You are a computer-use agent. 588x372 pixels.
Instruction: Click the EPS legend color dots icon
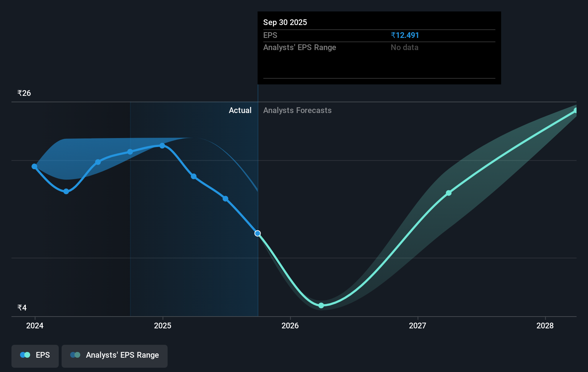click(25, 355)
